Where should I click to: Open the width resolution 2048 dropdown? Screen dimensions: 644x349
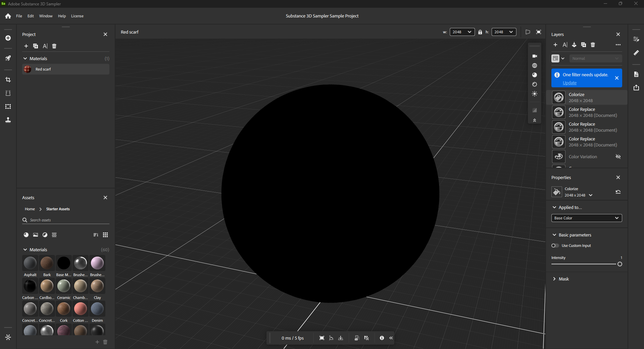[x=462, y=32]
